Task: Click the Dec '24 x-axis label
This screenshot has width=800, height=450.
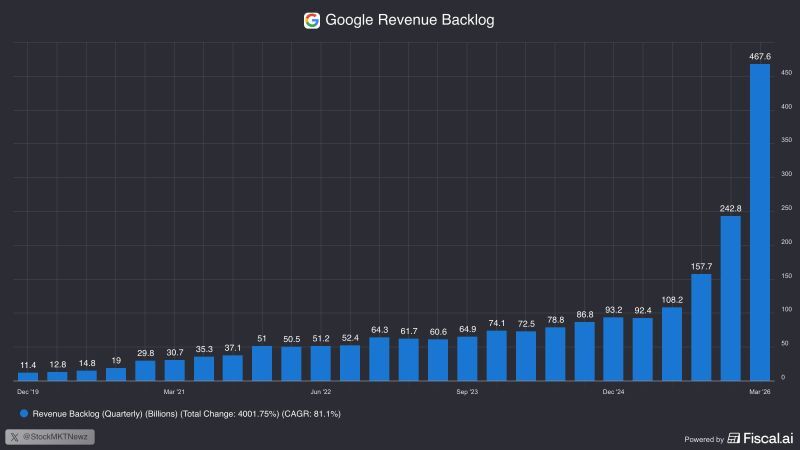Action: click(x=613, y=392)
